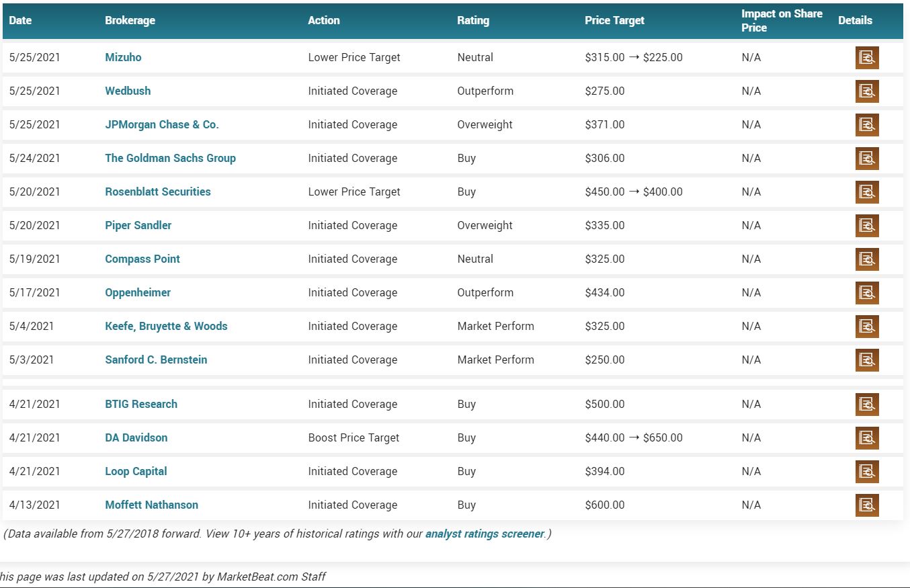
Task: Follow the Keefe, Bruyette & Woods link
Action: pyautogui.click(x=166, y=326)
